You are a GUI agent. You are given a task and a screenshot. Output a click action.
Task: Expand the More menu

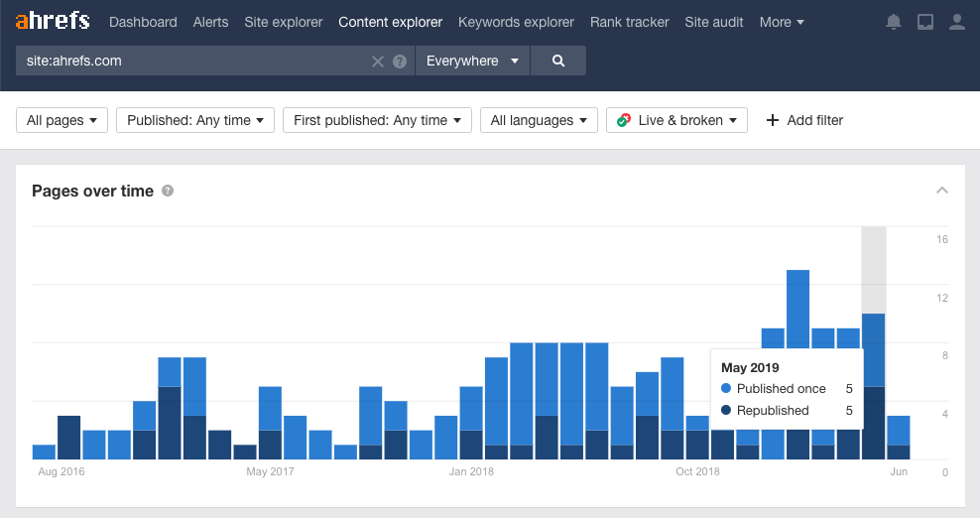(782, 23)
